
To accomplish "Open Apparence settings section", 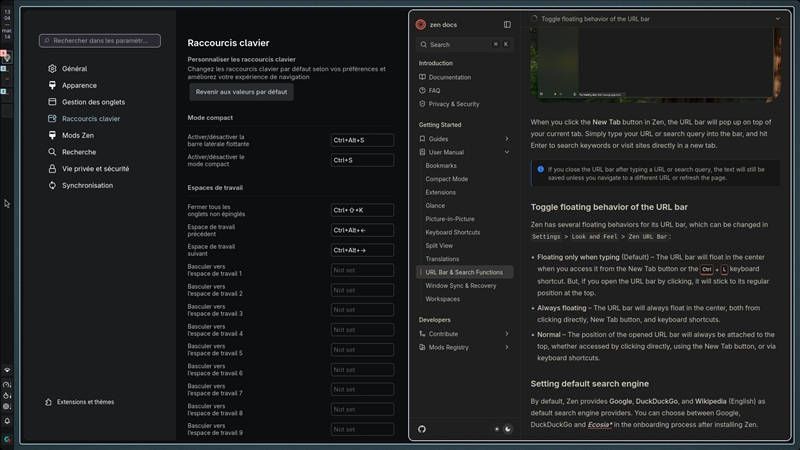I will [79, 86].
